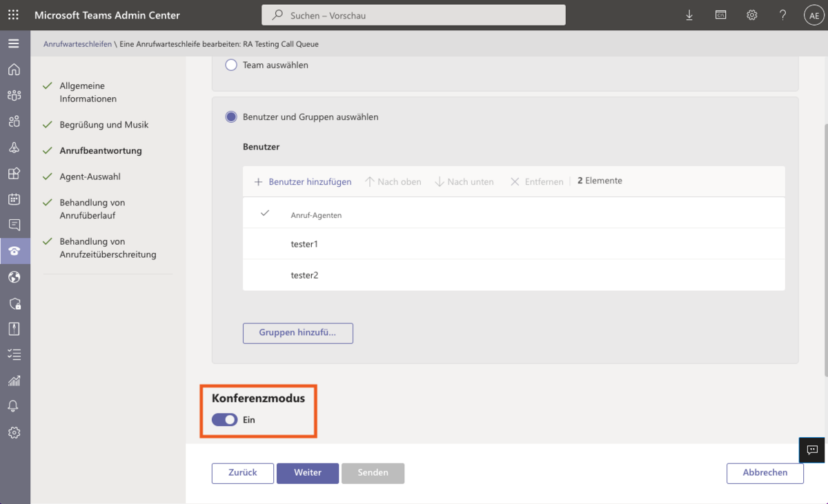This screenshot has width=828, height=504.
Task: Select "Benutzer und Gruppen auswählen" radio option
Action: pyautogui.click(x=231, y=117)
